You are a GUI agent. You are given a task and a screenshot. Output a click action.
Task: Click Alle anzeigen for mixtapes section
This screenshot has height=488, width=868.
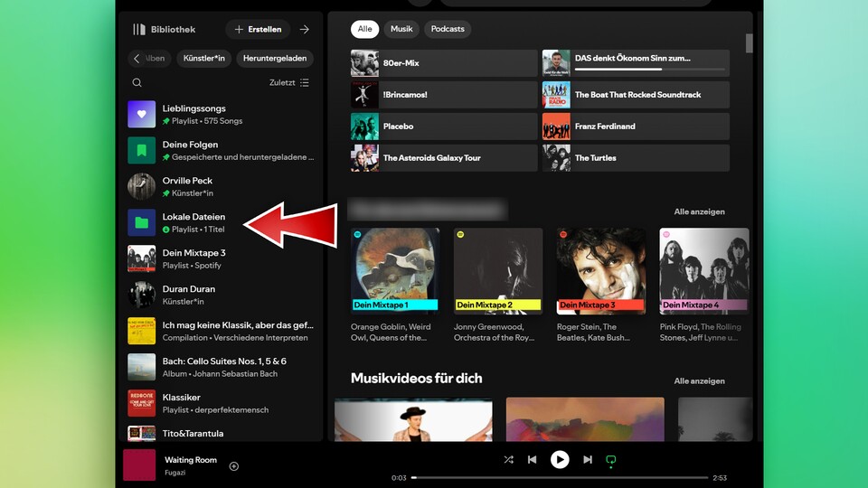coord(699,211)
